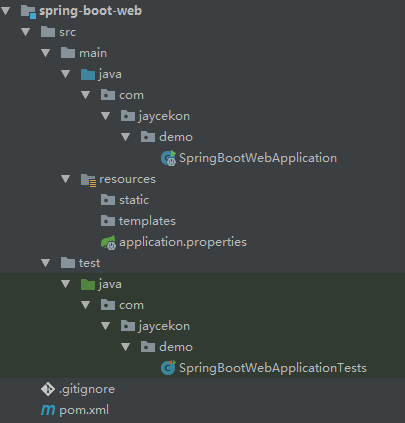Click the green test java folder icon

pyautogui.click(x=88, y=284)
